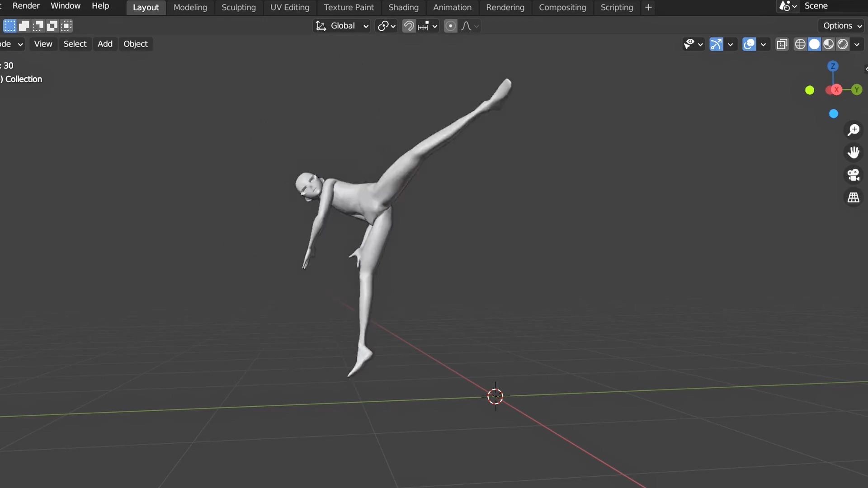
Task: Click the Scene name field
Action: tap(834, 6)
